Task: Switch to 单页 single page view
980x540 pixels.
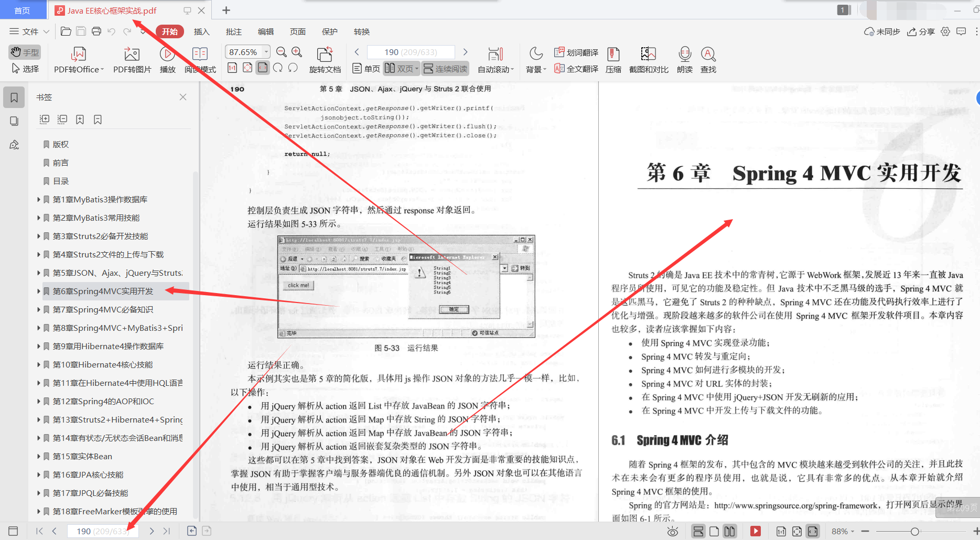Action: point(366,69)
